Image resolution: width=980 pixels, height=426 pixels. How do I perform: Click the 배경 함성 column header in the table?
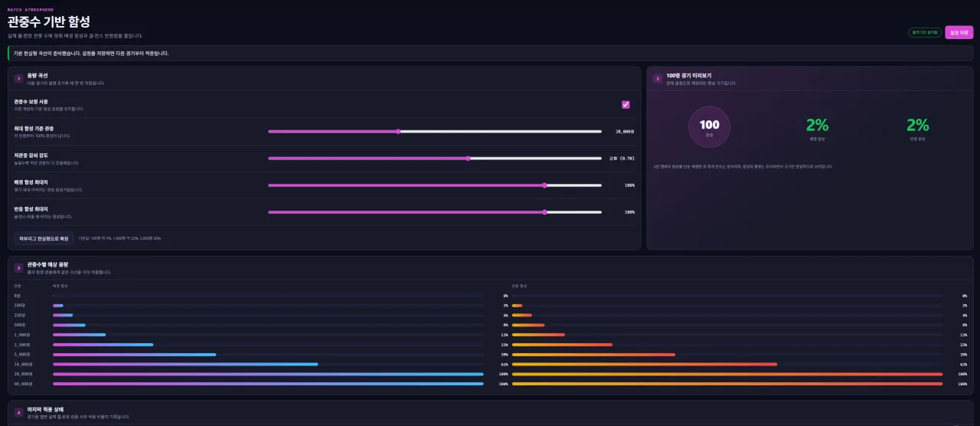tap(60, 285)
